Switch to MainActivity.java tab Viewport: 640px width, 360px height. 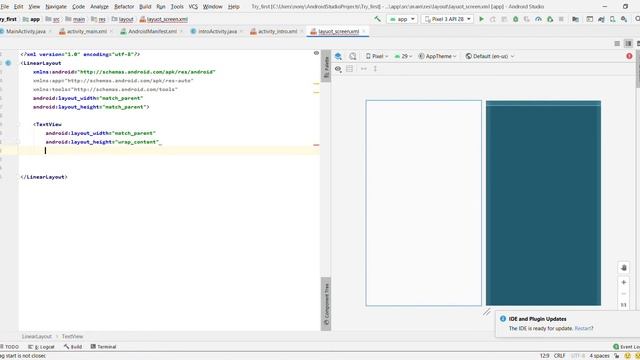pyautogui.click(x=25, y=31)
